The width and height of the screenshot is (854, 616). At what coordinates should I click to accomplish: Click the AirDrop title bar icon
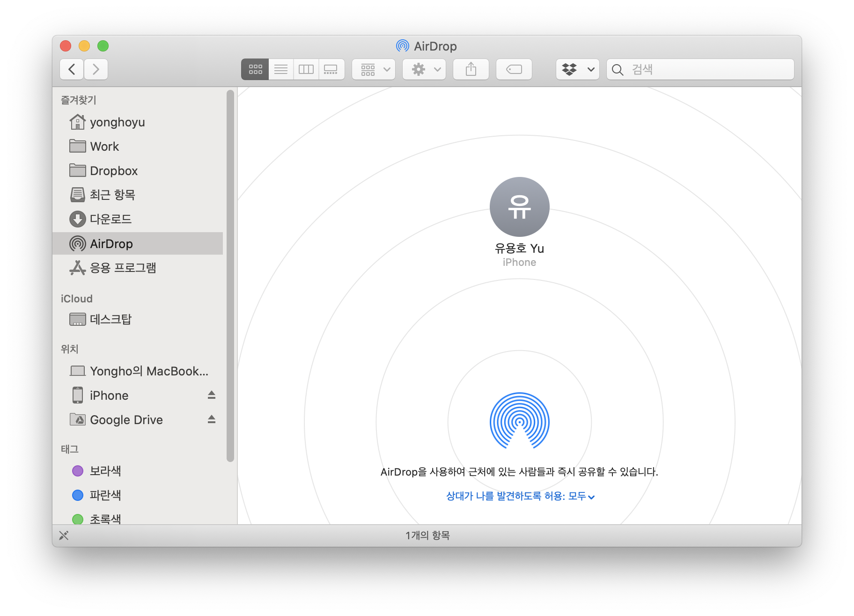pos(402,46)
